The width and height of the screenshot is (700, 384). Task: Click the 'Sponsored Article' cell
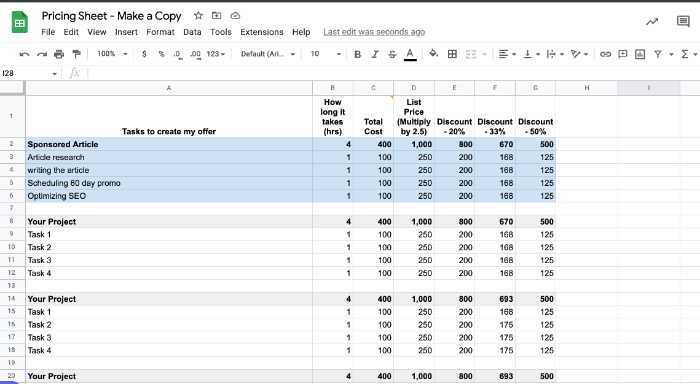pos(169,144)
